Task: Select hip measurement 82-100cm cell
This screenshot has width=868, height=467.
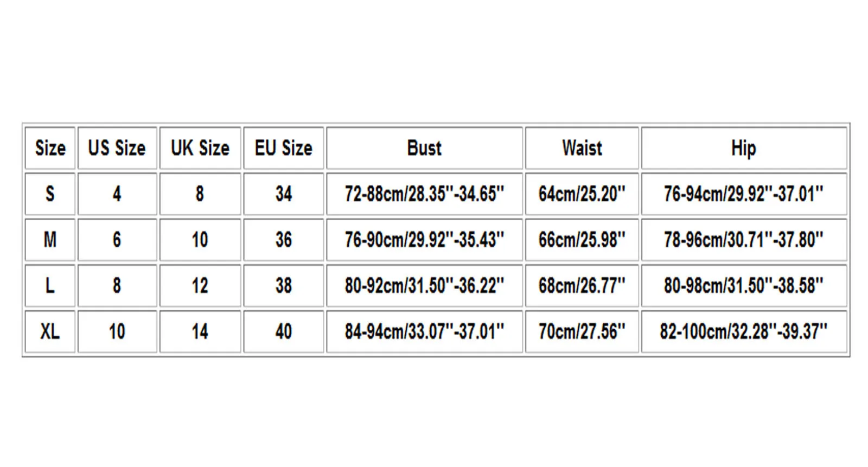Action: 744,331
